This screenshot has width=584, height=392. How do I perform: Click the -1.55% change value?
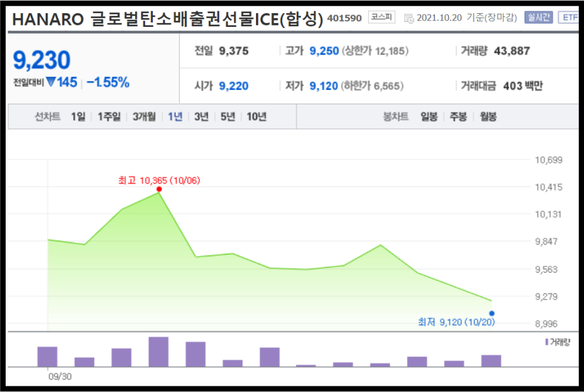tap(108, 82)
